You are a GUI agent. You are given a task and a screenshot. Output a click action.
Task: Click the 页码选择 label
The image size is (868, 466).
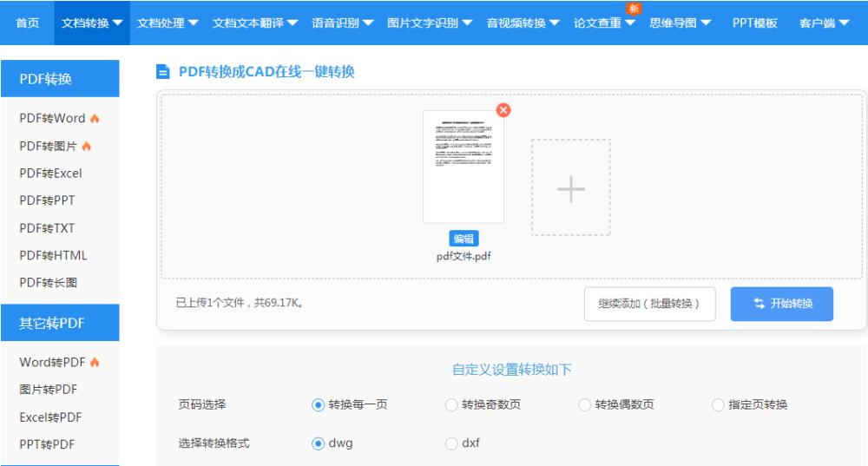pyautogui.click(x=202, y=404)
